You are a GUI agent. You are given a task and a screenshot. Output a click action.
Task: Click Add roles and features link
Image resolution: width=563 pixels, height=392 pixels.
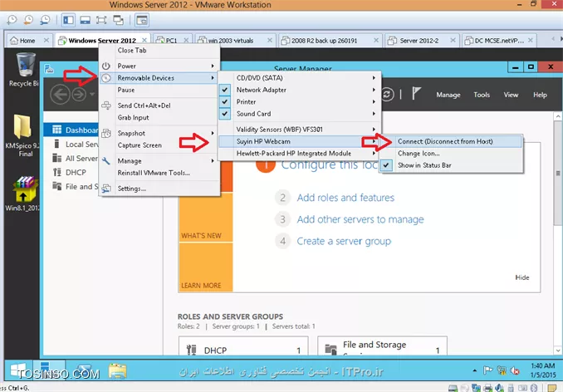click(345, 198)
